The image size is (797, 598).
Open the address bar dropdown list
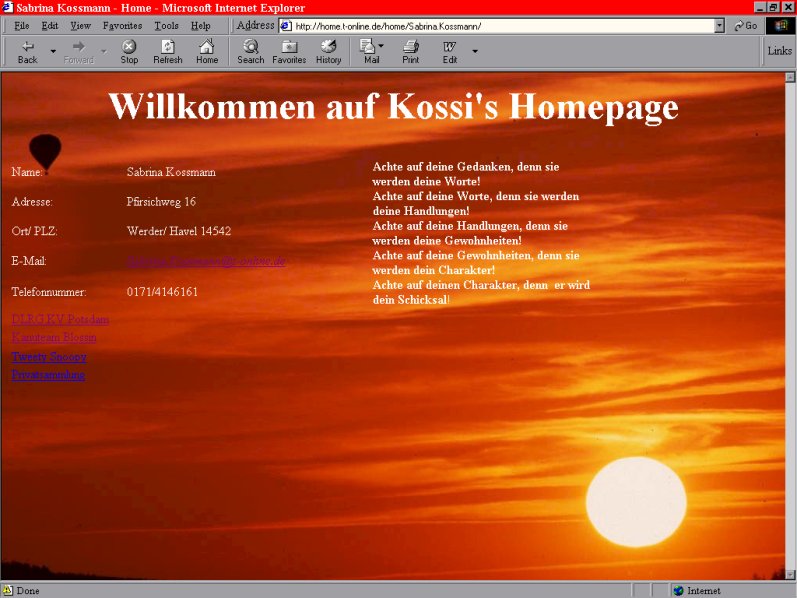coord(719,25)
